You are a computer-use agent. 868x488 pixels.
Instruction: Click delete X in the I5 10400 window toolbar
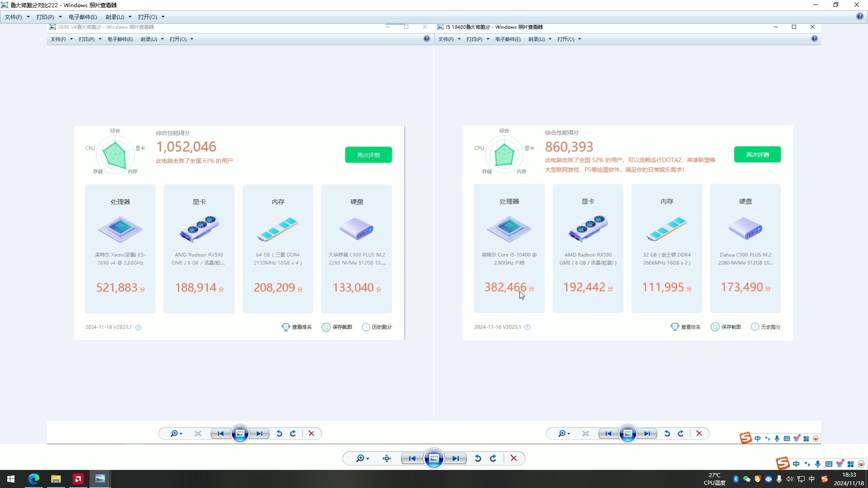[x=699, y=434]
